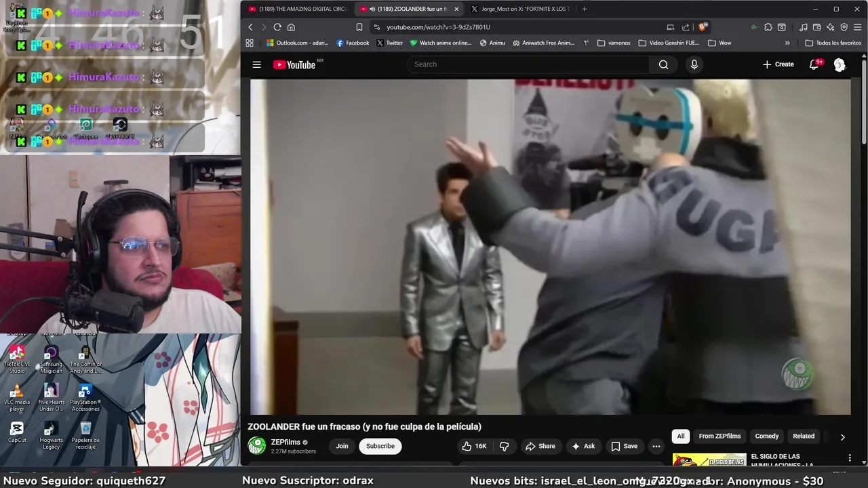868x488 pixels.
Task: Open the browser home page button
Action: tap(291, 27)
